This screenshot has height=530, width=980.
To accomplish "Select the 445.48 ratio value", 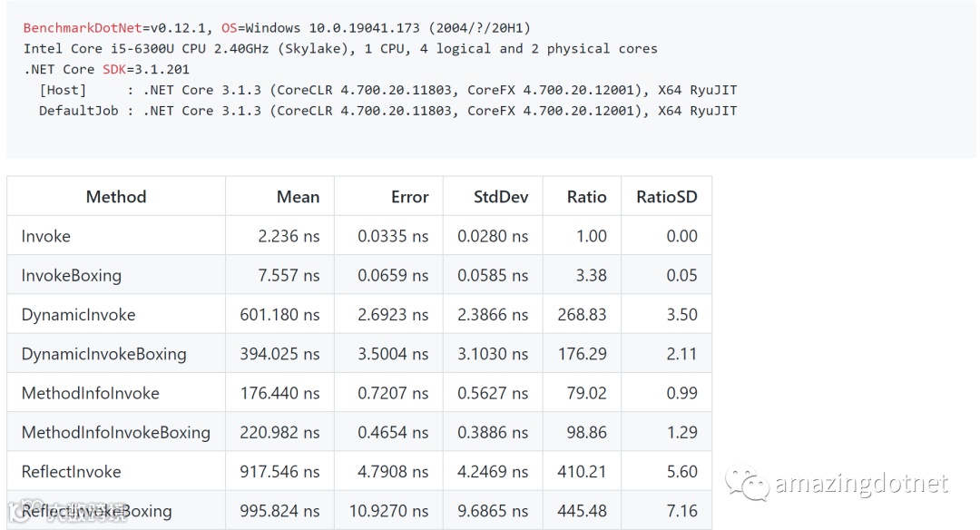I will tap(582, 511).
